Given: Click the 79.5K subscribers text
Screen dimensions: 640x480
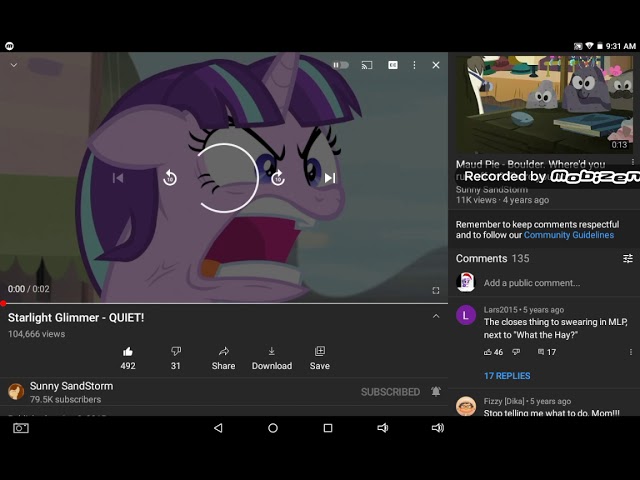Looking at the screenshot, I should tap(65, 400).
